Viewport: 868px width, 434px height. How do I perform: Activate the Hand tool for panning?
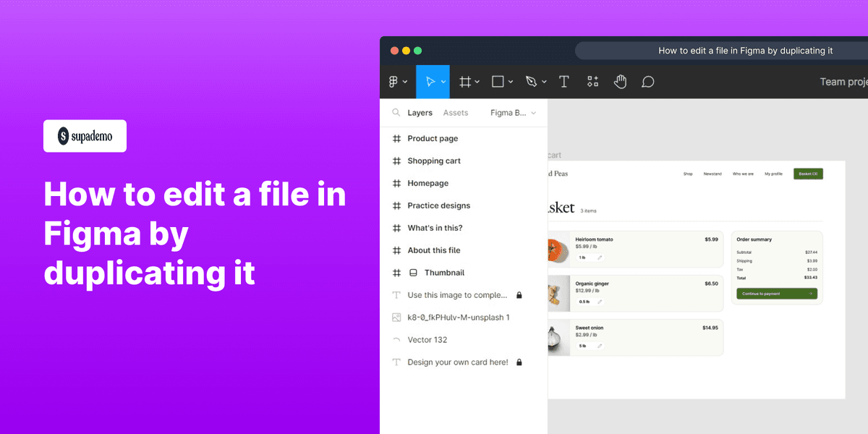pos(620,81)
